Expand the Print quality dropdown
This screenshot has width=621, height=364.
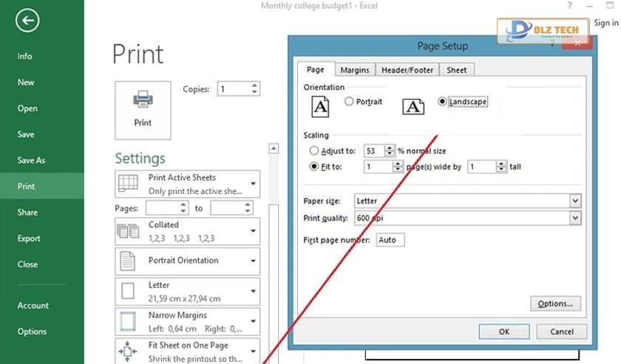coord(574,218)
